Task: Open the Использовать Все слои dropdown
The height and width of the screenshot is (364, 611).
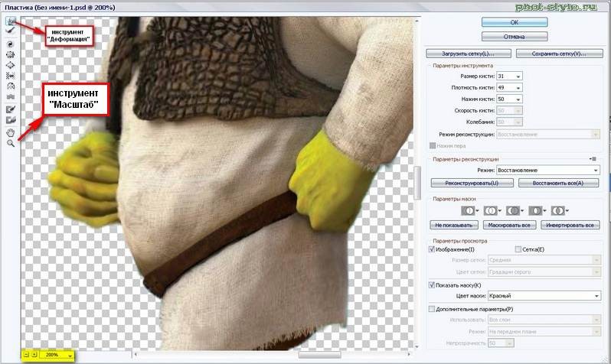Action: click(544, 320)
